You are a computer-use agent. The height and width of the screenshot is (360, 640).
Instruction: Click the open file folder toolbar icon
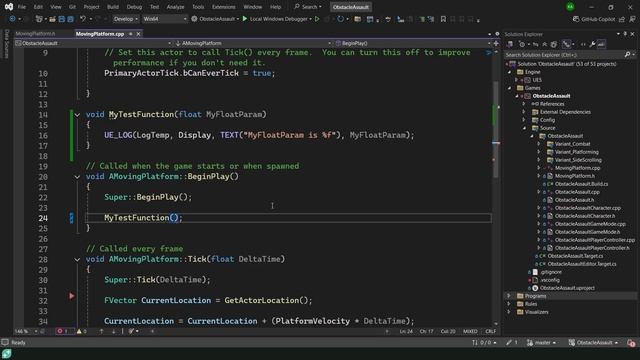click(x=52, y=19)
